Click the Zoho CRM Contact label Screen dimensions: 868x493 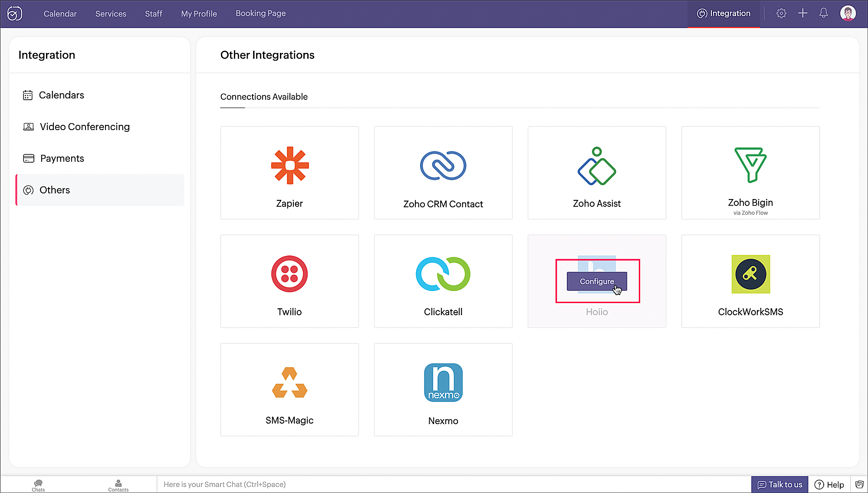(x=443, y=204)
